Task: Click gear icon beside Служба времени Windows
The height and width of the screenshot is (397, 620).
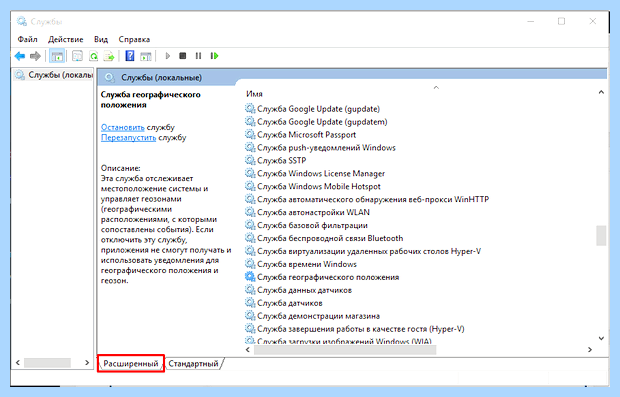Action: (250, 264)
